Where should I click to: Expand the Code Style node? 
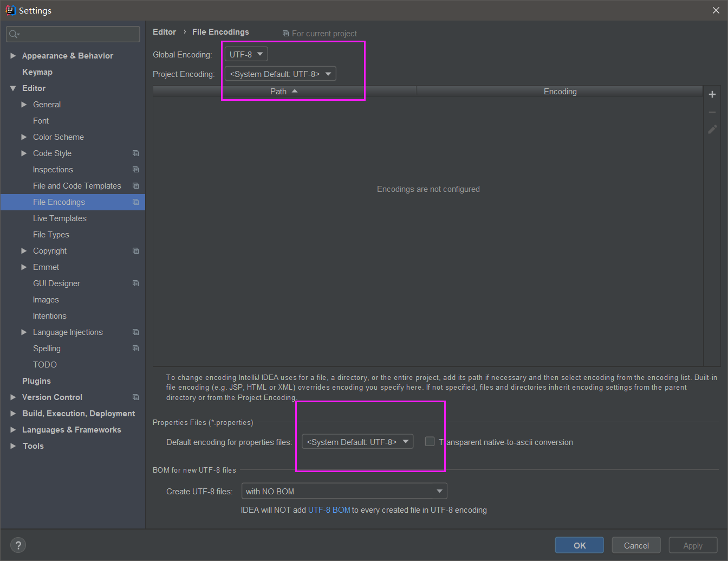24,153
